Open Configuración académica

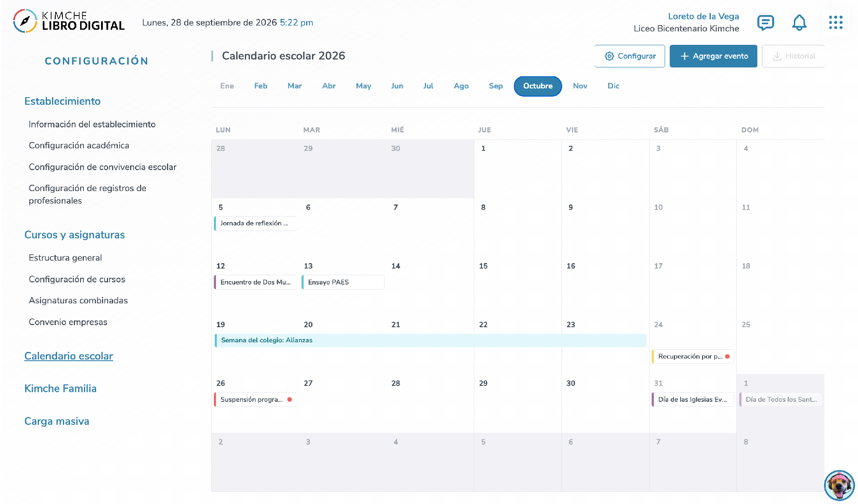click(79, 145)
